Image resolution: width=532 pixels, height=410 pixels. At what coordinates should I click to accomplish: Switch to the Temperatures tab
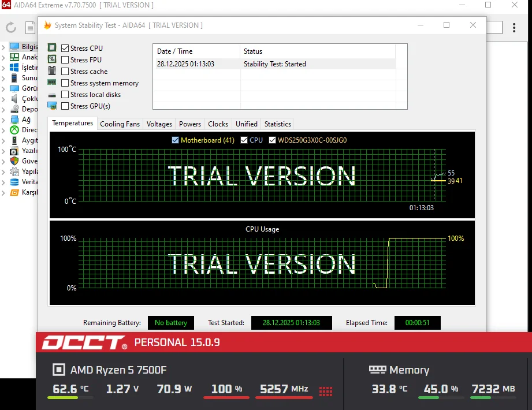point(72,123)
